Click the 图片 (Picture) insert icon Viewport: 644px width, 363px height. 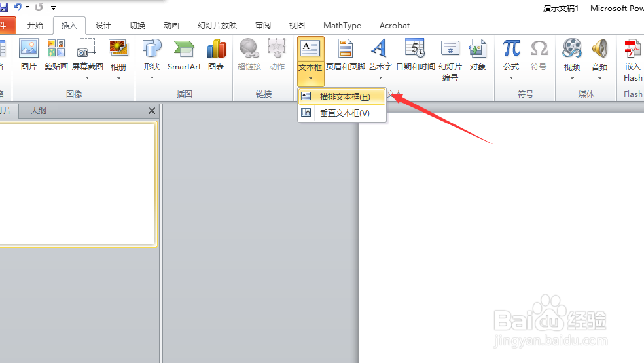point(29,54)
